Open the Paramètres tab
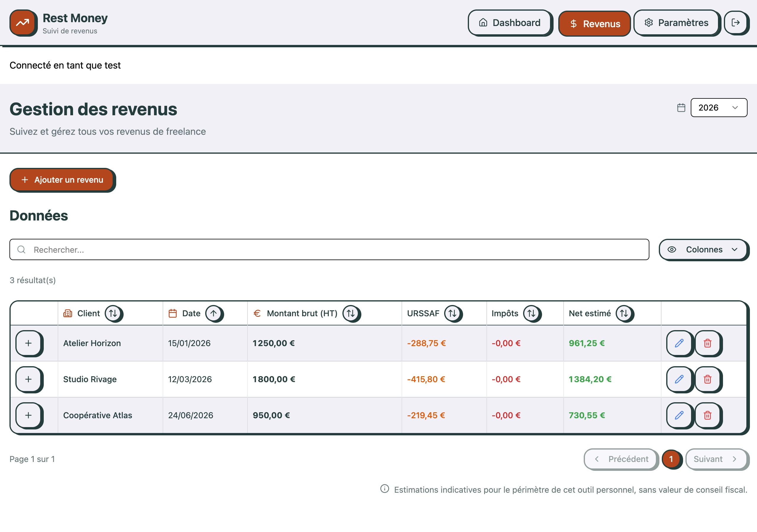This screenshot has width=757, height=532. 676,22
